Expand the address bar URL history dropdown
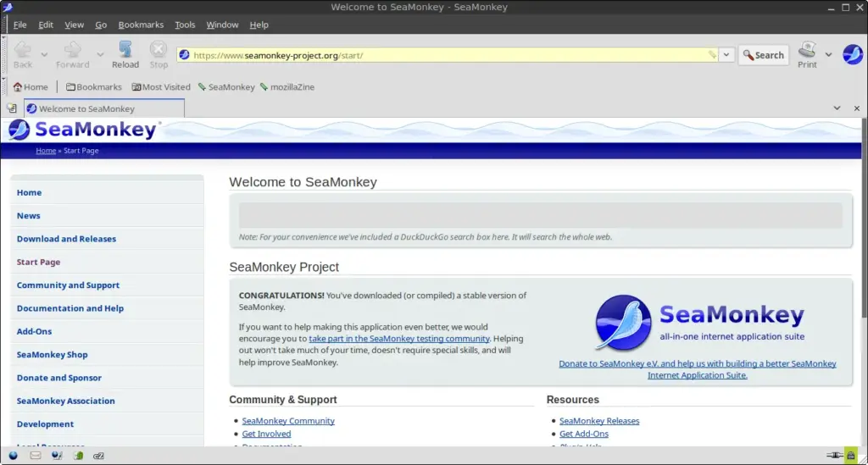Viewport: 868px width, 465px height. point(726,55)
